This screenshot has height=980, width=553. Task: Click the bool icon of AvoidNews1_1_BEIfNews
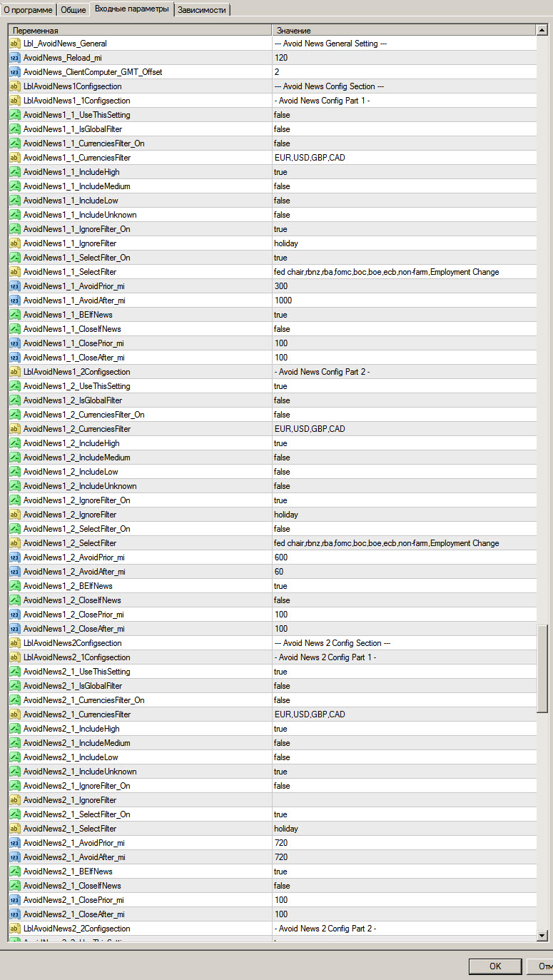(x=15, y=315)
